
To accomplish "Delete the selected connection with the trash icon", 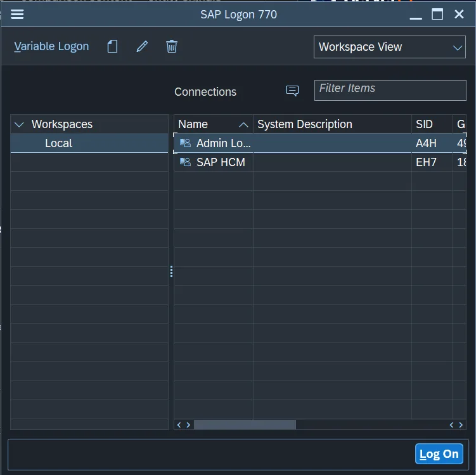I will pos(172,46).
